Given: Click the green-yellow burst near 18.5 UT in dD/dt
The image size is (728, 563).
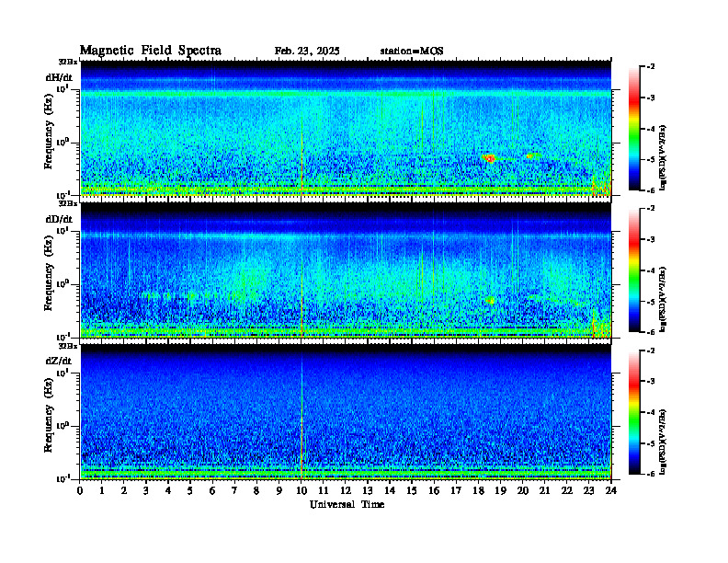Looking at the screenshot, I should click(x=490, y=301).
